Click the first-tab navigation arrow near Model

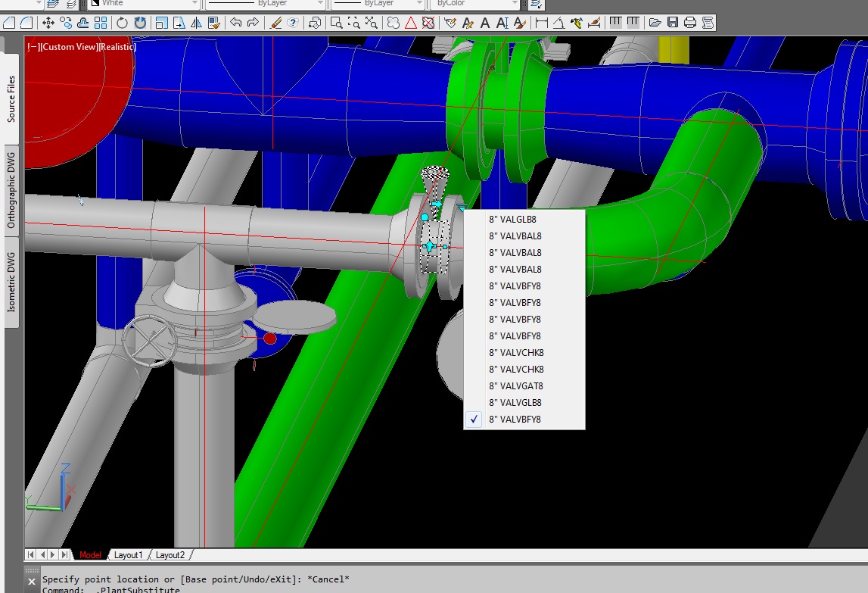click(29, 554)
